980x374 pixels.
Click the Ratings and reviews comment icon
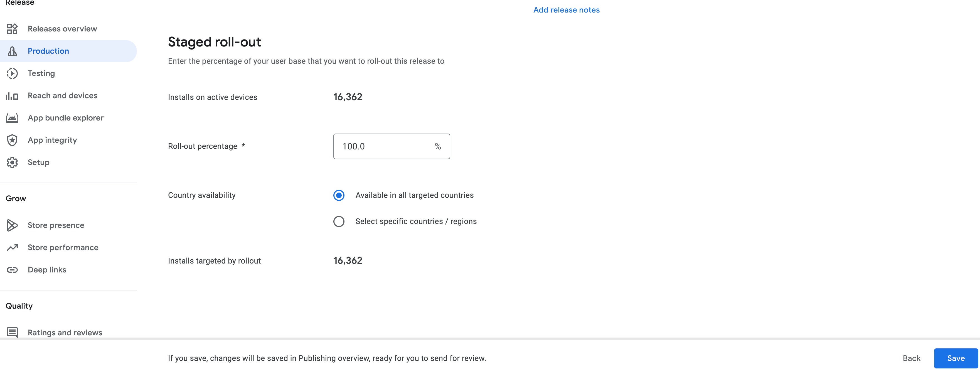(x=12, y=333)
